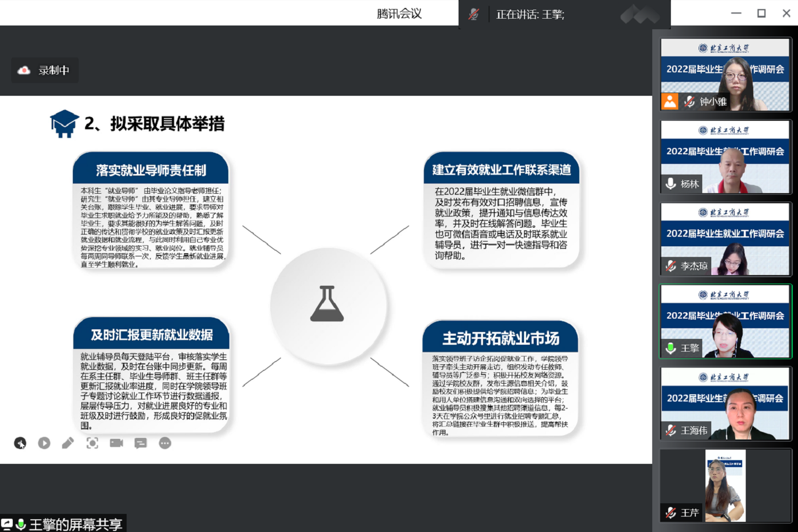
Task: Click the focus capture icon in toolbar
Action: pyautogui.click(x=92, y=443)
